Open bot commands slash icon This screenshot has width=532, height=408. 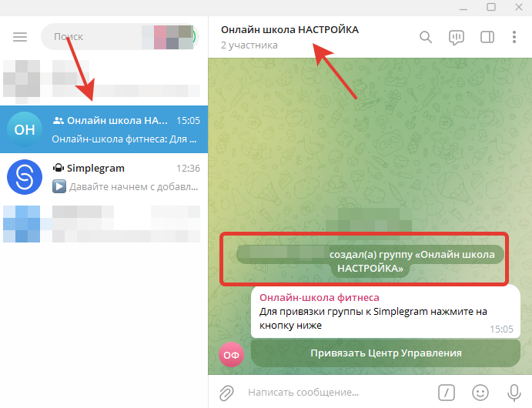click(x=447, y=393)
